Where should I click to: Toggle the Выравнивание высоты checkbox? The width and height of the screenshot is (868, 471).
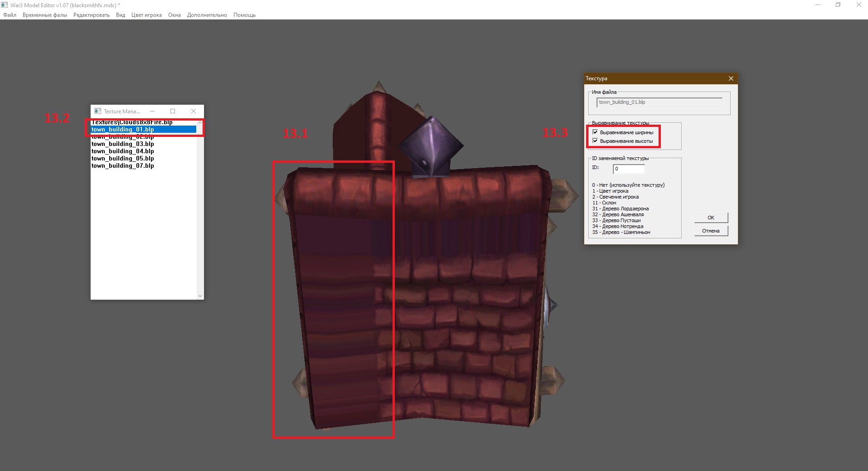coord(595,141)
